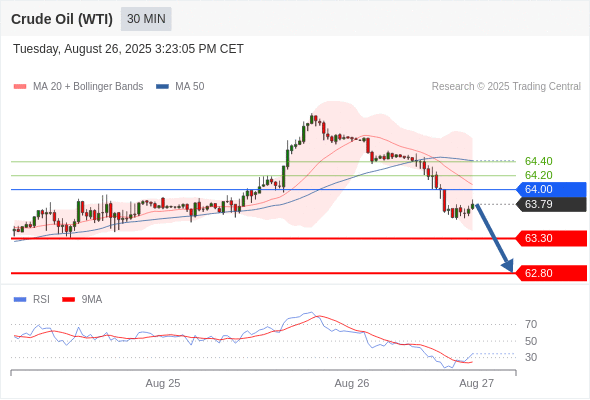Click the Aug 26 date axis label
Image resolution: width=590 pixels, height=400 pixels.
(352, 383)
